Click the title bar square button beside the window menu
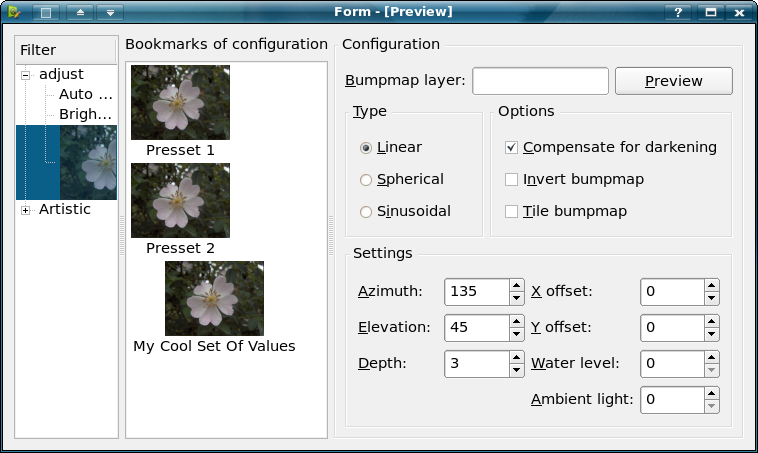This screenshot has height=453, width=758. tap(46, 12)
